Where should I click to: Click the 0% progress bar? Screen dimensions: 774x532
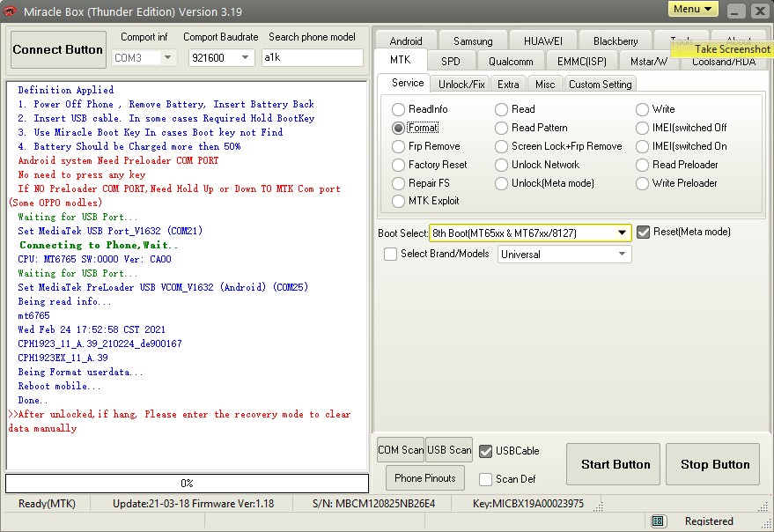tap(187, 484)
